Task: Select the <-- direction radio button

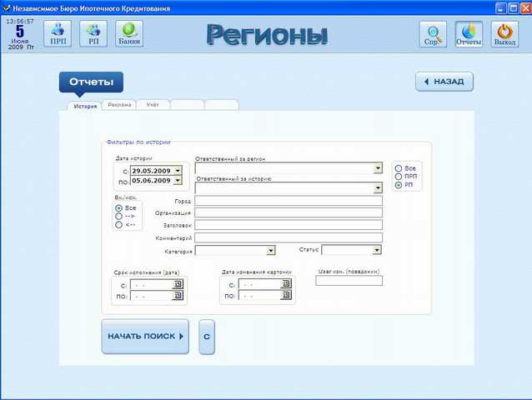Action: click(x=118, y=224)
